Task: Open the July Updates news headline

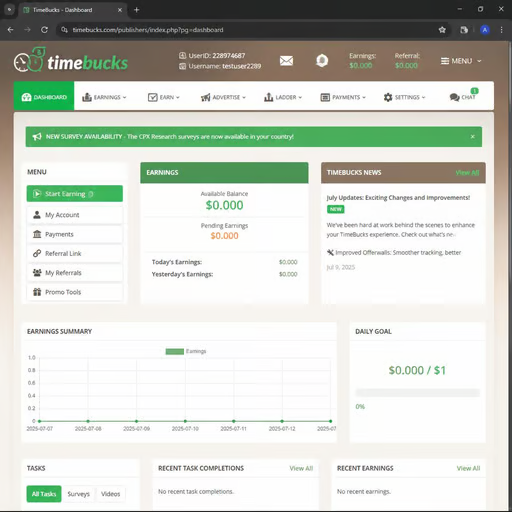Action: 398,198
